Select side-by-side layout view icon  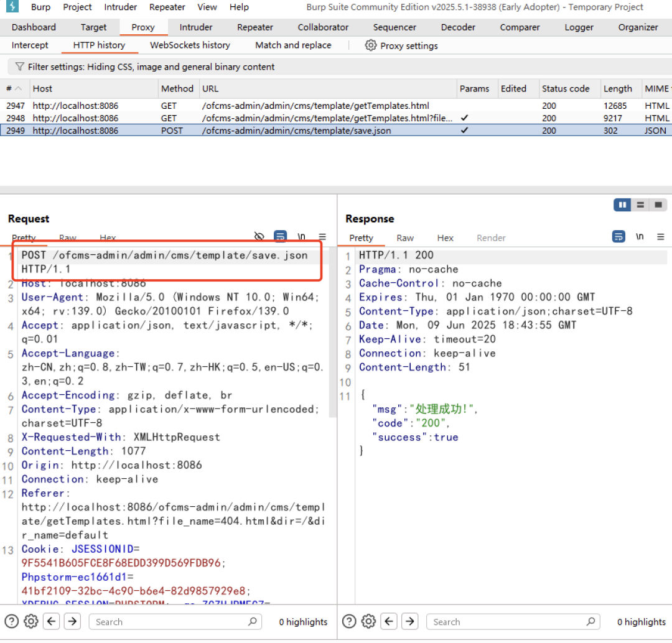pyautogui.click(x=622, y=205)
